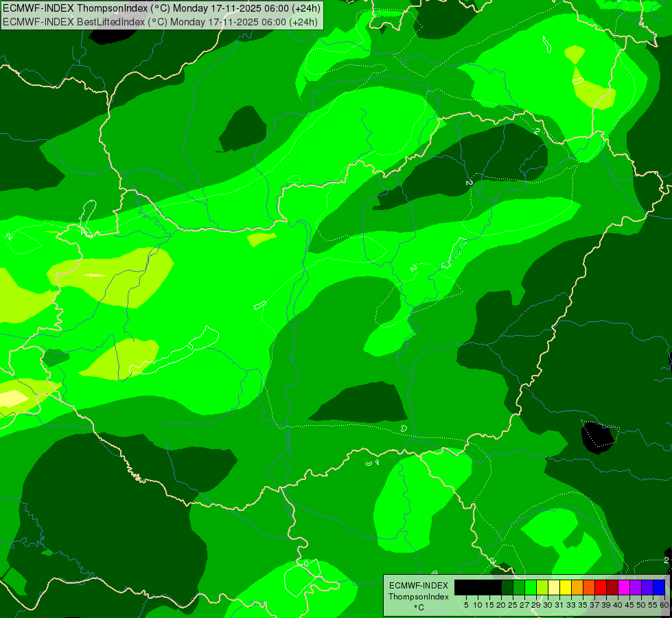Click legend tick value "5"

click(x=466, y=605)
